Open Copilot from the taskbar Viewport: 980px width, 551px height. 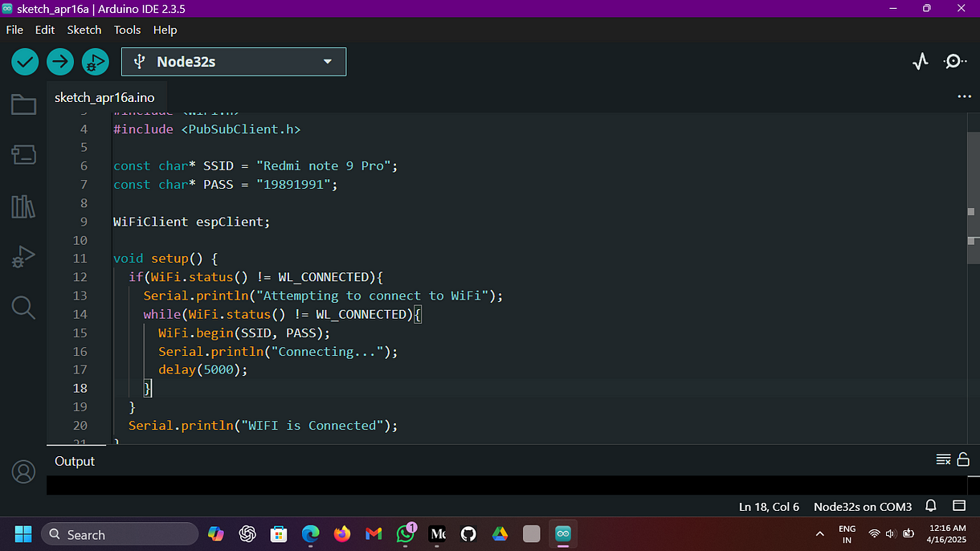[x=215, y=534]
